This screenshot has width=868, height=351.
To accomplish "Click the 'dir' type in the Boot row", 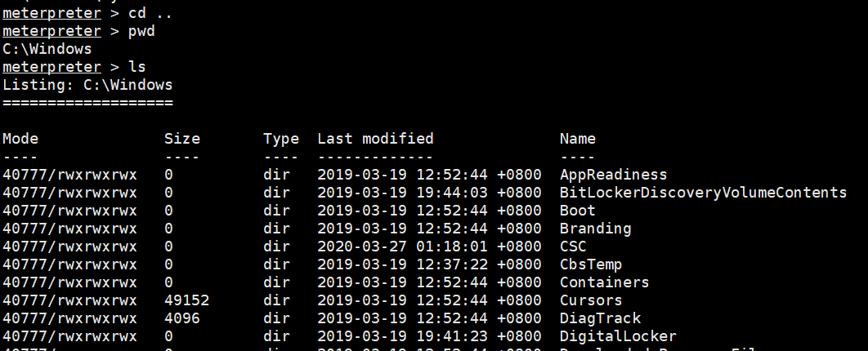I will point(276,211).
